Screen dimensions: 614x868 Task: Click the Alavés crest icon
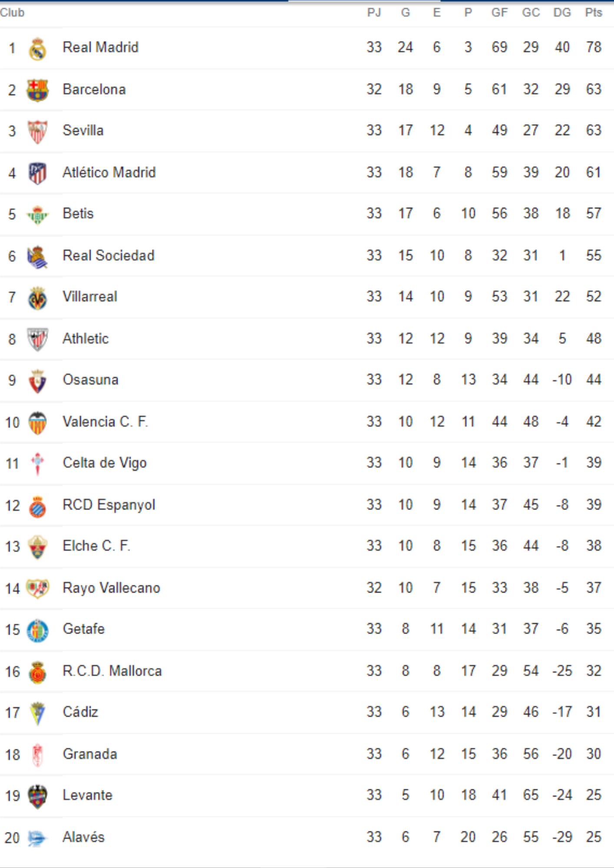coord(37,838)
